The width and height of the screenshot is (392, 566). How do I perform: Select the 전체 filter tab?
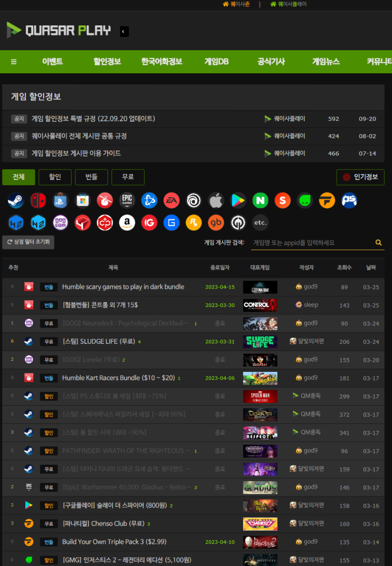point(19,177)
